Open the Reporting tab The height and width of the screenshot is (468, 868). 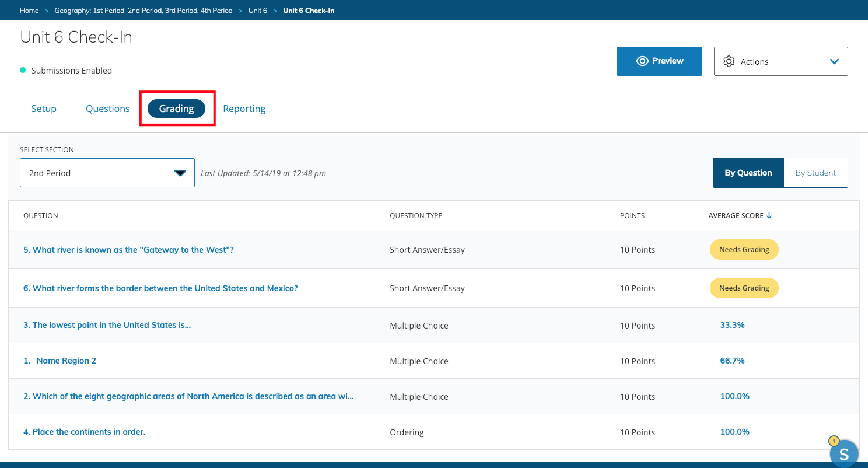pos(244,109)
